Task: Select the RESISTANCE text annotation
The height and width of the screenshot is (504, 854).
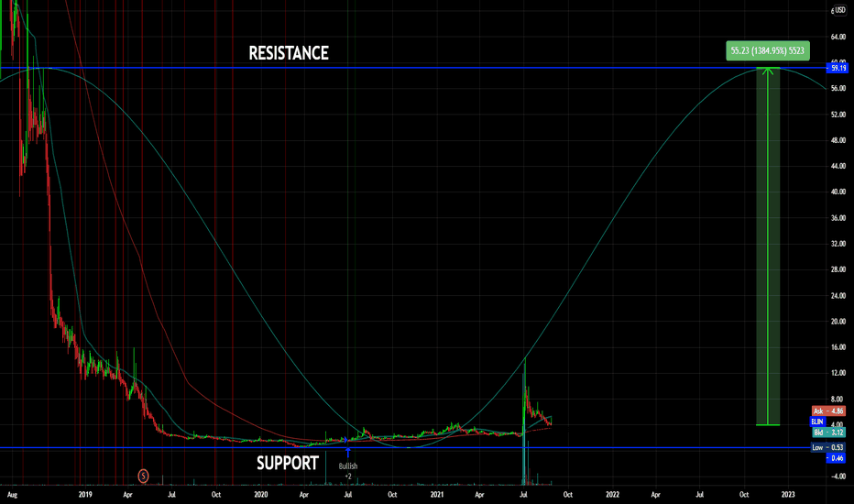Action: (289, 53)
